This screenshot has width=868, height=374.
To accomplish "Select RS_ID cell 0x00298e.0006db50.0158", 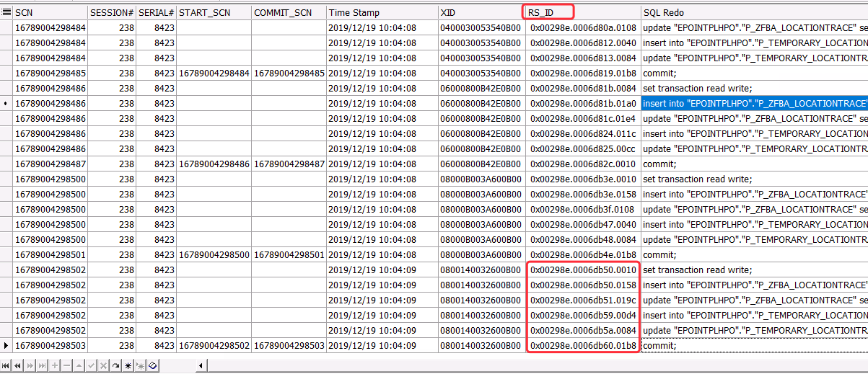I will click(x=583, y=285).
